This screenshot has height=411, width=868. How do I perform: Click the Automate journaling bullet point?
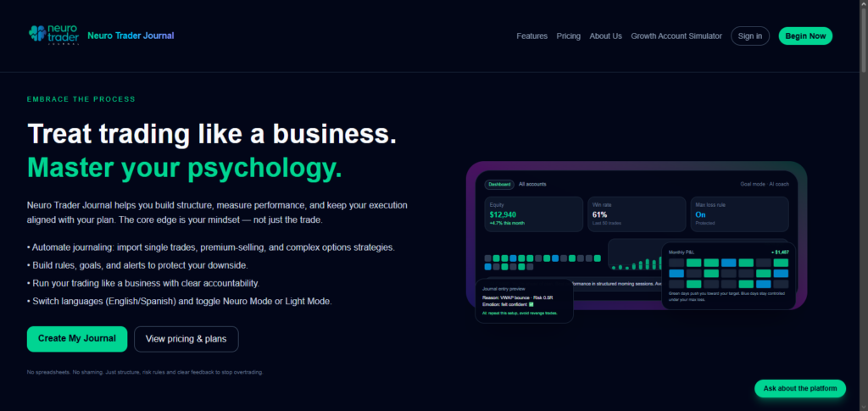click(211, 247)
